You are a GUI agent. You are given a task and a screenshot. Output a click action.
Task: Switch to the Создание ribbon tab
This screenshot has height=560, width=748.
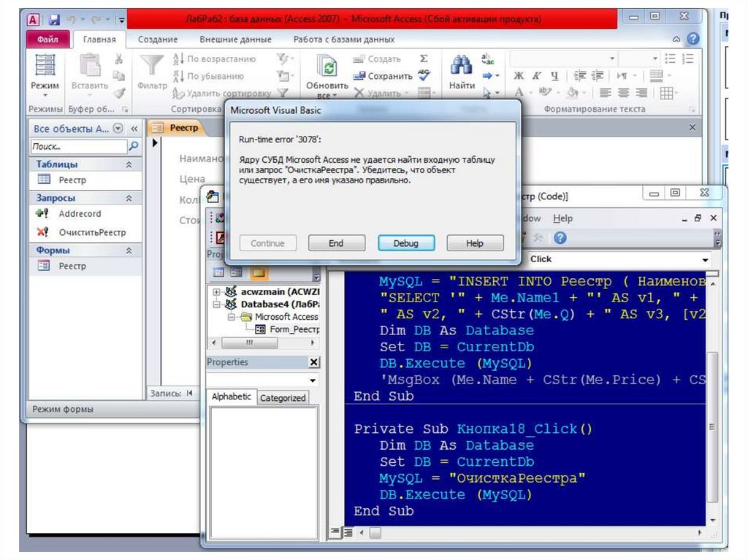point(157,39)
